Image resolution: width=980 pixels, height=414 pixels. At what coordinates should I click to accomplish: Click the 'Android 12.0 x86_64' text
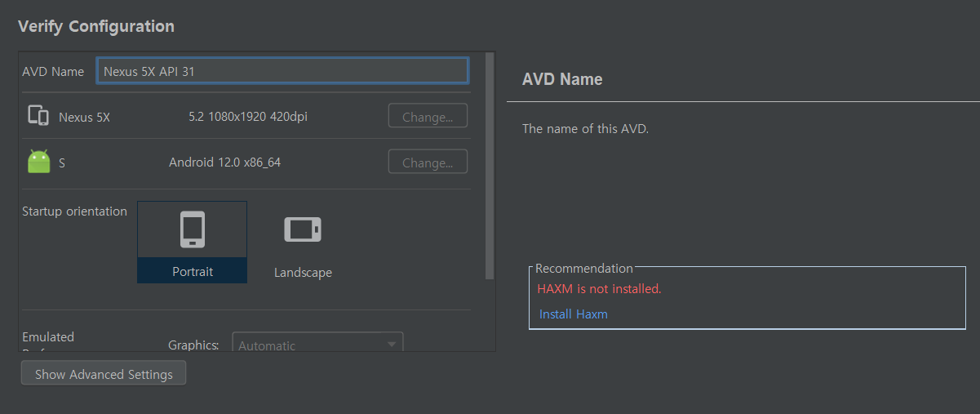[224, 162]
